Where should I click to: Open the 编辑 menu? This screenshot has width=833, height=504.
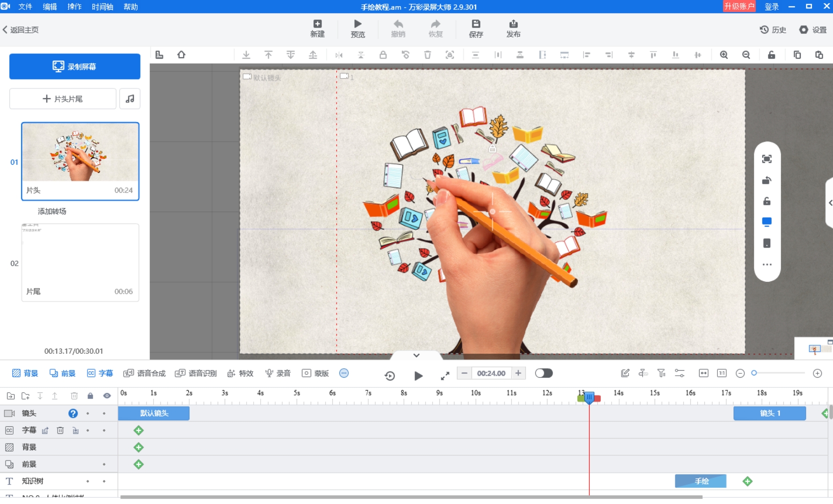(50, 7)
